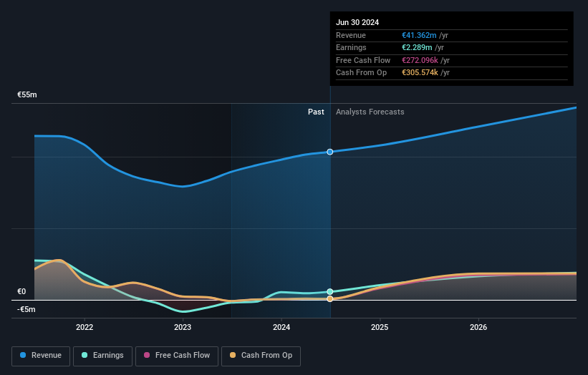This screenshot has height=375, width=588.
Task: Click the 2022 x-axis label
Action: pos(85,327)
